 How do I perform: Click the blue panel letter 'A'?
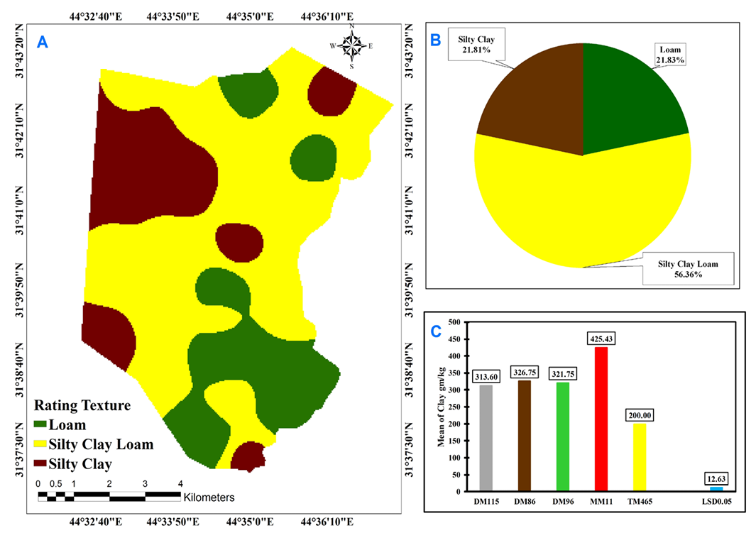43,43
